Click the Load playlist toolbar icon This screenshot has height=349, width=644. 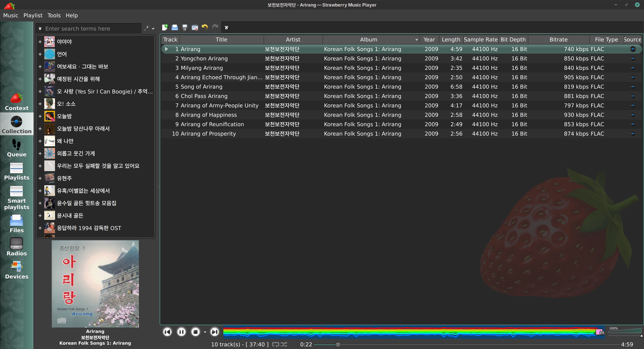(x=175, y=27)
